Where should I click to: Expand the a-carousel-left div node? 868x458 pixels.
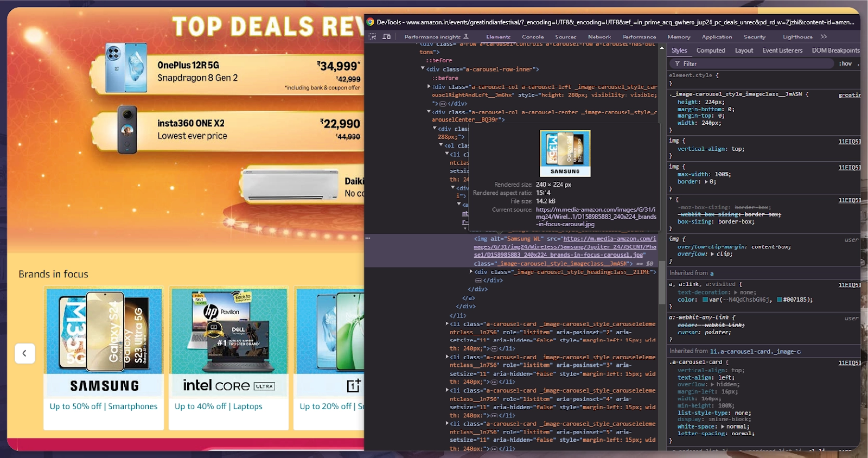tap(429, 87)
